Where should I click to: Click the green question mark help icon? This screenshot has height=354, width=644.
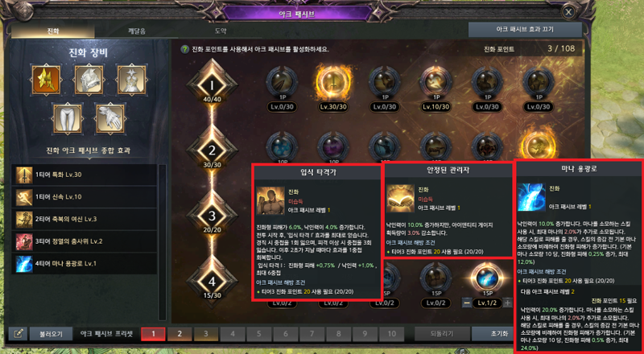pos(185,49)
